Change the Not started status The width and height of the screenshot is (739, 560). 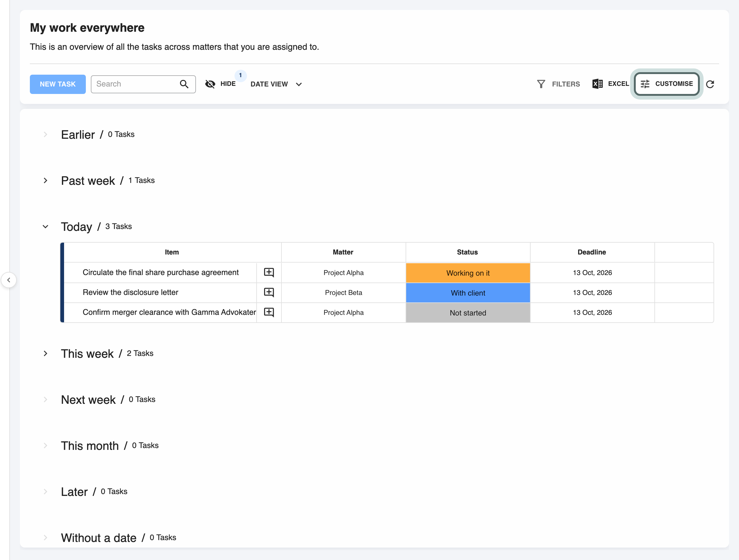(x=468, y=313)
